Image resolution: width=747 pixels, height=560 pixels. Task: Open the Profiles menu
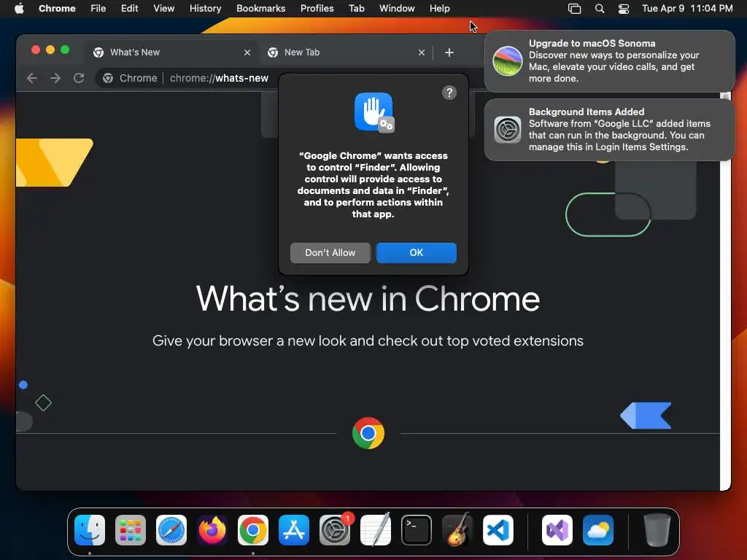(x=317, y=8)
